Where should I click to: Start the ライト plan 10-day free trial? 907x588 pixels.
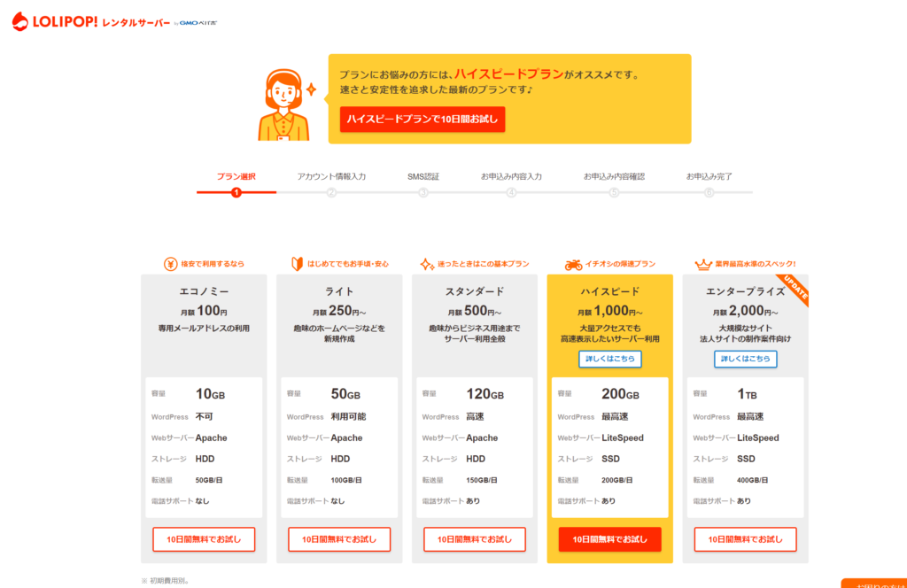[x=339, y=539]
